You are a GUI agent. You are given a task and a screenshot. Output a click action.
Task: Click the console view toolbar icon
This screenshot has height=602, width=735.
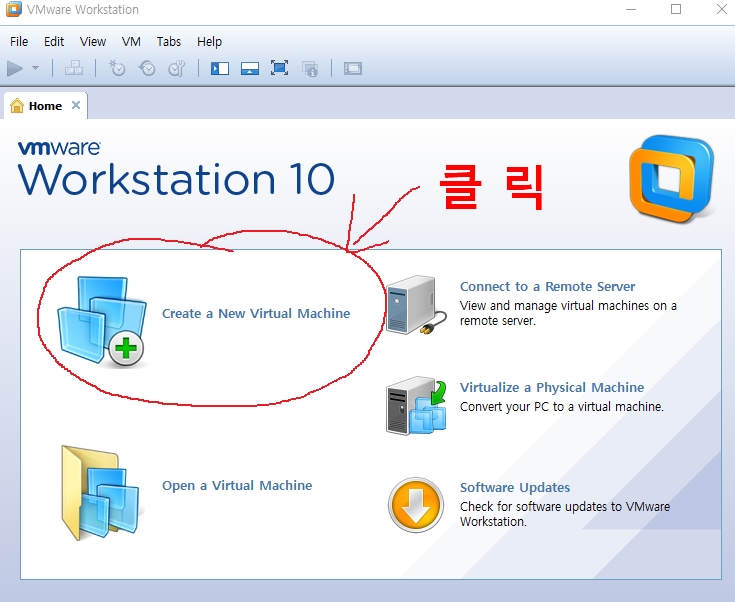coord(352,68)
